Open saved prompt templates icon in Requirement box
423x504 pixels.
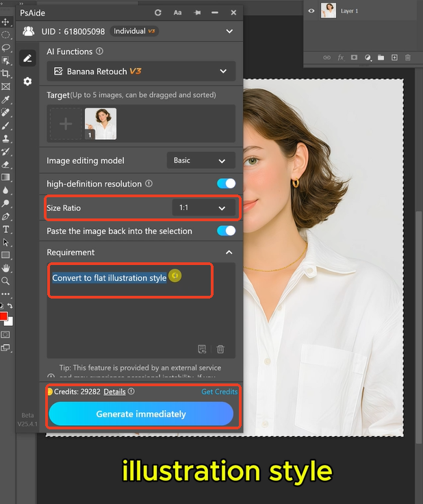(x=202, y=349)
